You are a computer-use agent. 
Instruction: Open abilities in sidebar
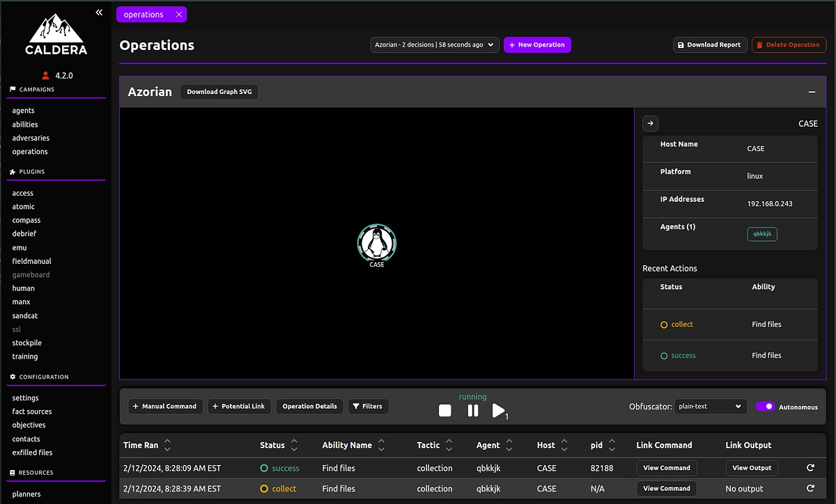pyautogui.click(x=25, y=125)
